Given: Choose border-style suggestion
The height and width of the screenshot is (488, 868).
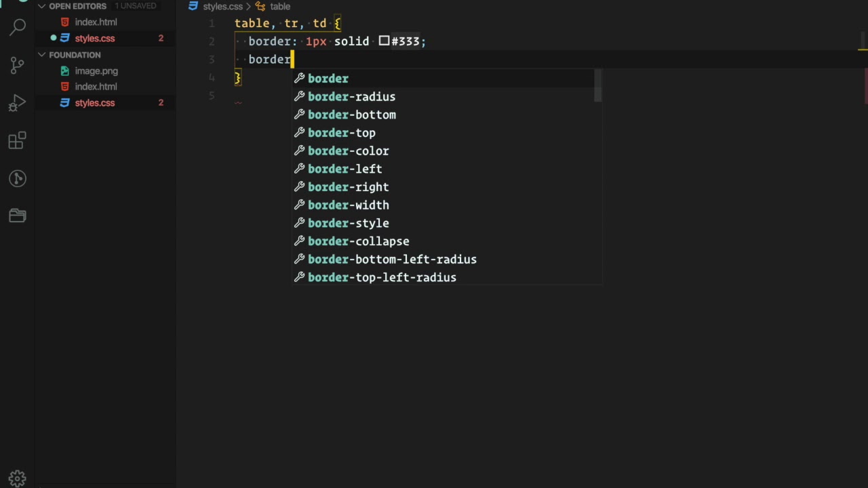Looking at the screenshot, I should [448, 223].
